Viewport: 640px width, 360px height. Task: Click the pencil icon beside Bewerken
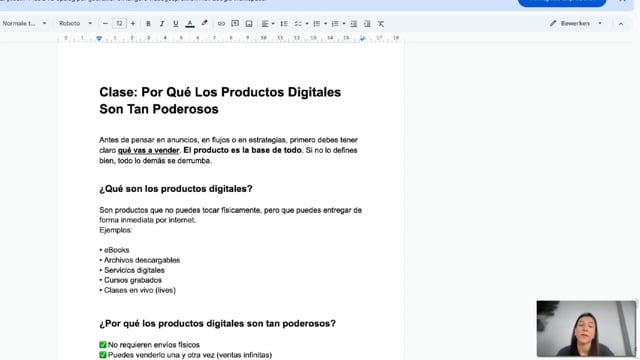coord(553,23)
